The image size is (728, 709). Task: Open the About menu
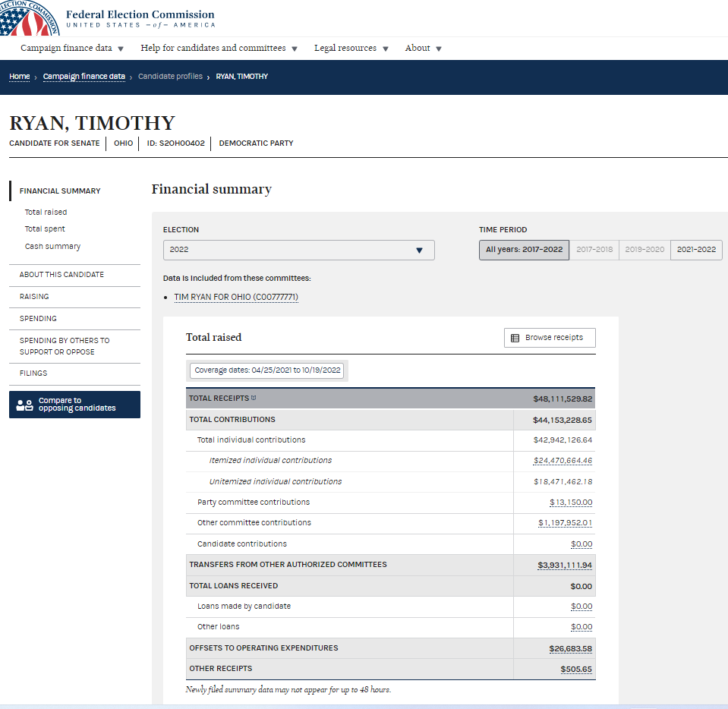pyautogui.click(x=423, y=49)
